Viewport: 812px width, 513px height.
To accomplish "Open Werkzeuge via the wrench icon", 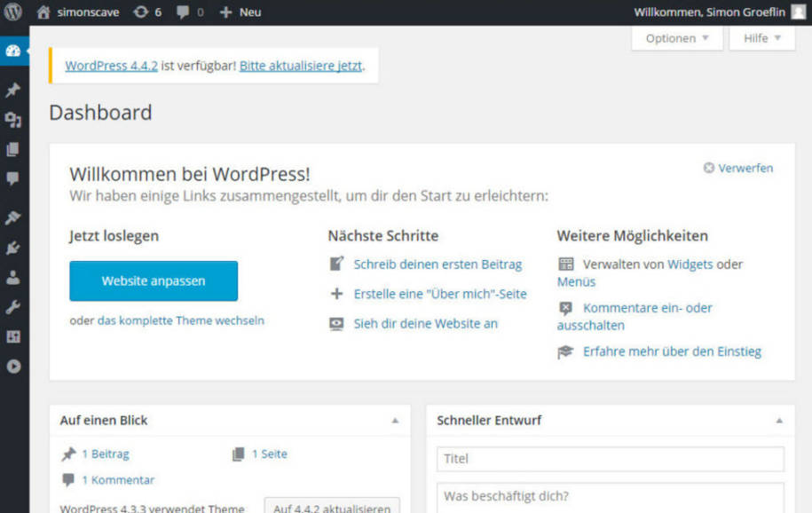I will (12, 306).
